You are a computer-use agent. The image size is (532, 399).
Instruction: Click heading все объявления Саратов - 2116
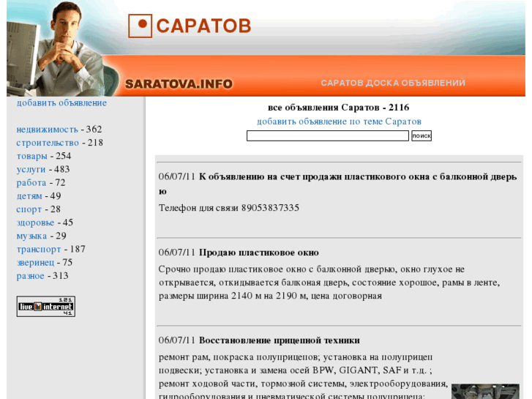click(339, 108)
